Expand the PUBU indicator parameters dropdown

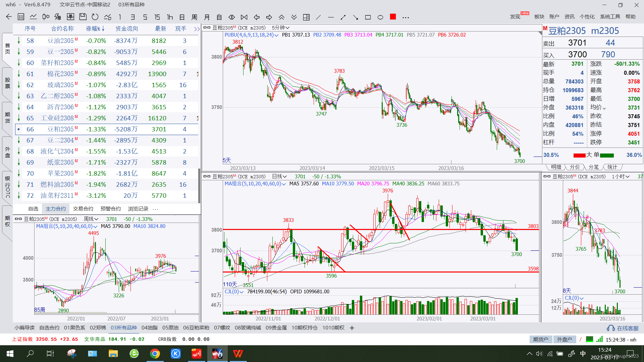(x=276, y=35)
